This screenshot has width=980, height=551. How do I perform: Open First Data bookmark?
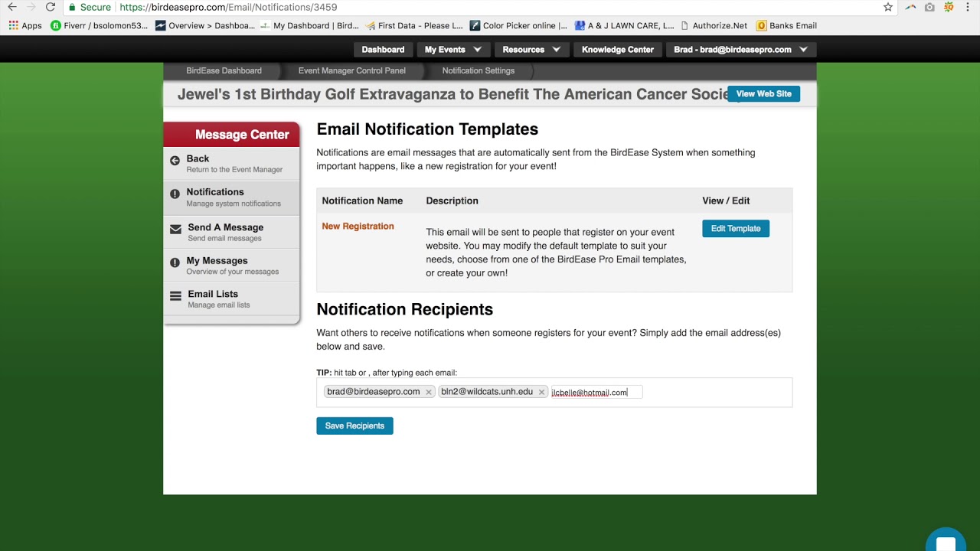(x=414, y=25)
